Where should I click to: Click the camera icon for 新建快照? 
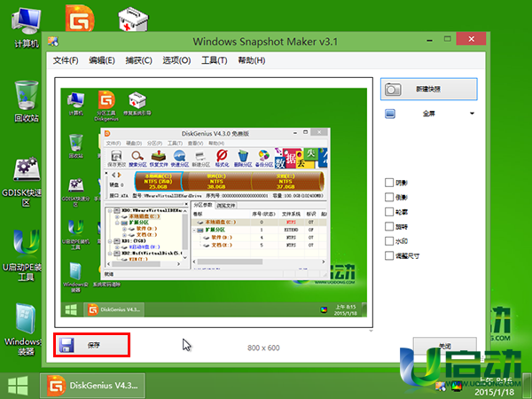393,90
